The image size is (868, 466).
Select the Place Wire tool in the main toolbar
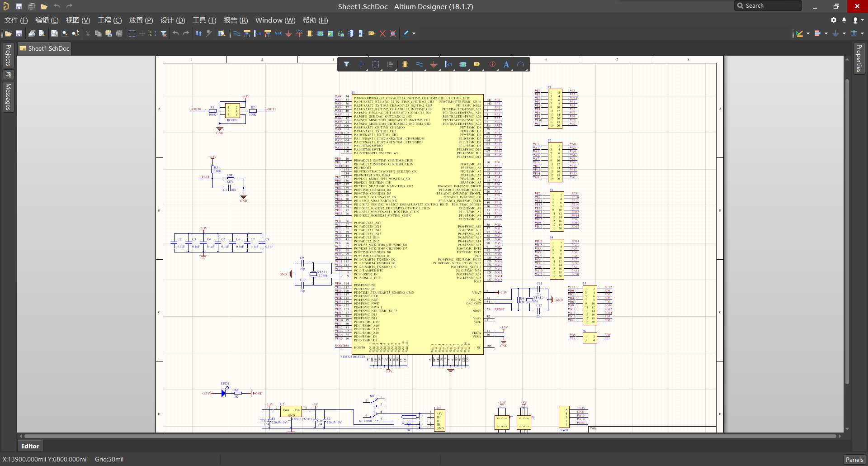point(237,33)
